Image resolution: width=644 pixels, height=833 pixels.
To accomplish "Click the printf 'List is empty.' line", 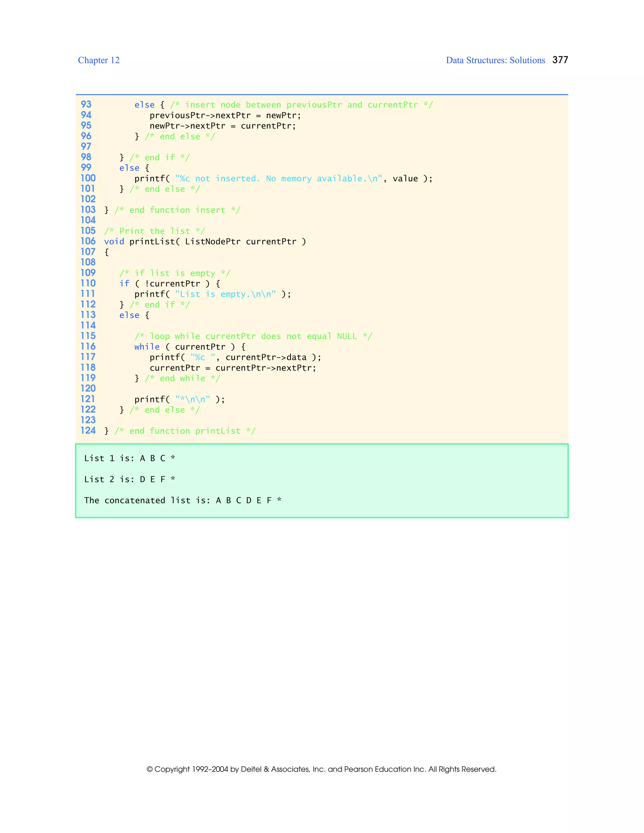I will 213,294.
